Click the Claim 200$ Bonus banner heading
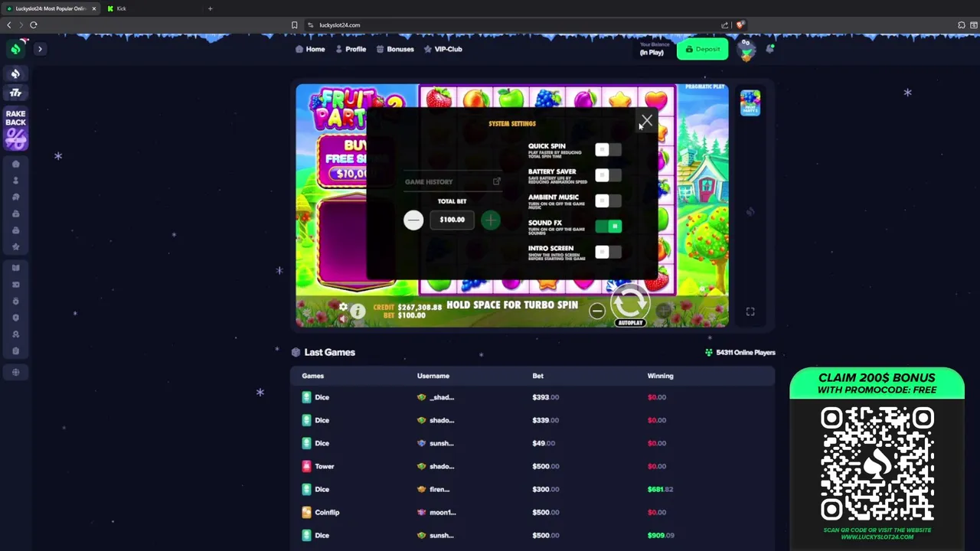 point(877,383)
